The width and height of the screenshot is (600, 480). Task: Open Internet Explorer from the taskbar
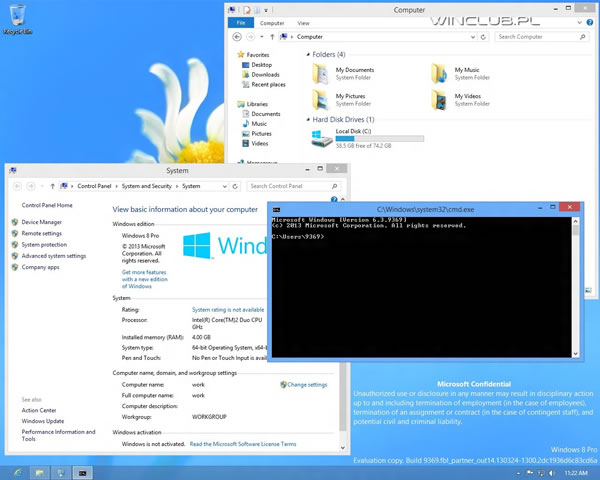(18, 473)
